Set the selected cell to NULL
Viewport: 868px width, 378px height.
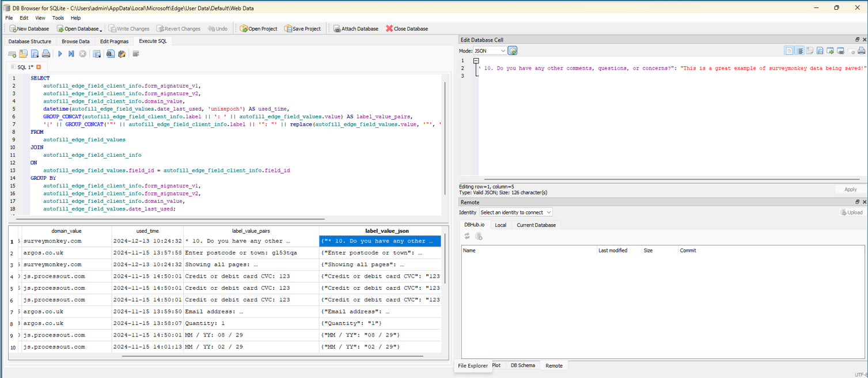click(851, 51)
